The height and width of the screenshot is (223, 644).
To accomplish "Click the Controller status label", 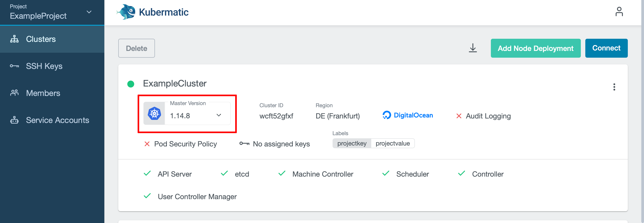I will pyautogui.click(x=488, y=174).
